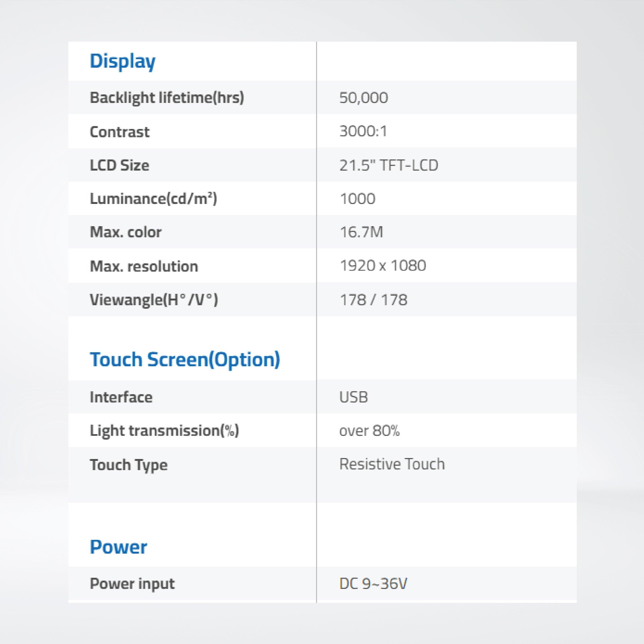Select the Max. color label

pos(126,232)
